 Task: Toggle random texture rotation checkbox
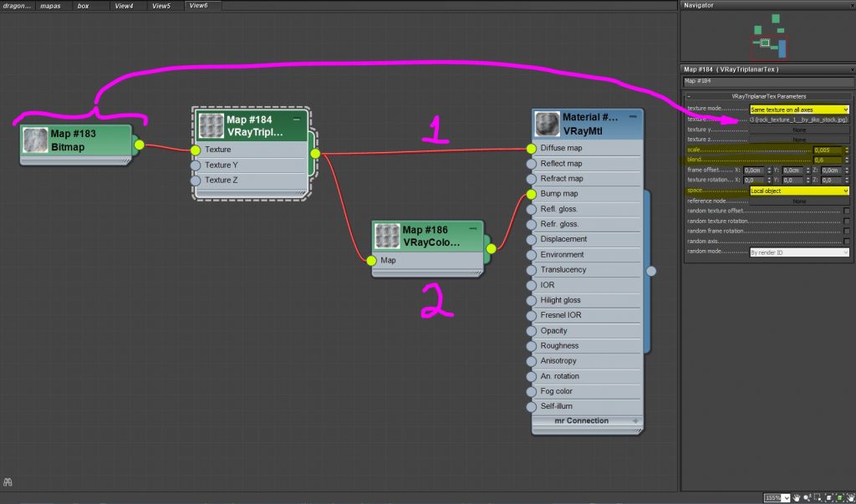pyautogui.click(x=846, y=221)
